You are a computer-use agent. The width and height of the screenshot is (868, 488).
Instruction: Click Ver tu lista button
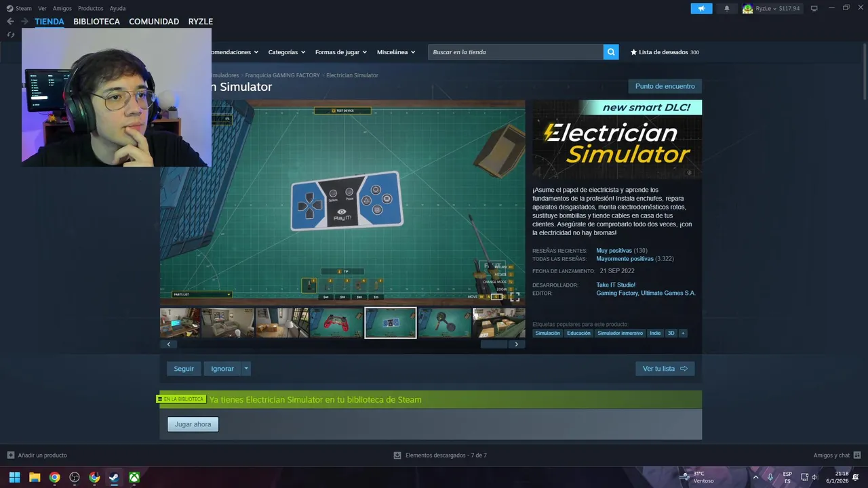coord(665,369)
